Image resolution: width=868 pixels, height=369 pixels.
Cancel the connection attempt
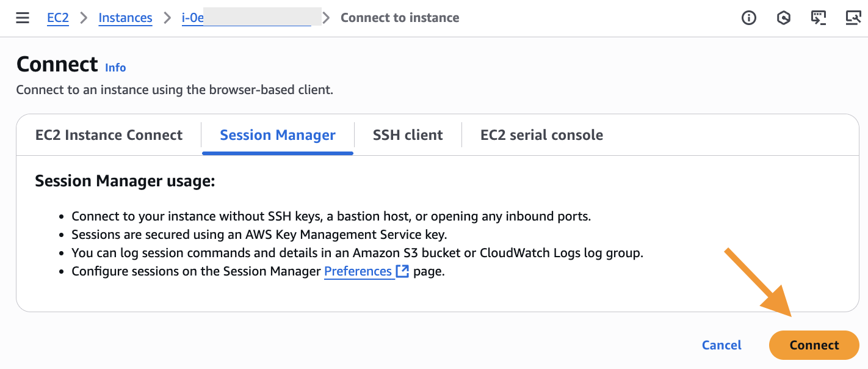pyautogui.click(x=722, y=345)
